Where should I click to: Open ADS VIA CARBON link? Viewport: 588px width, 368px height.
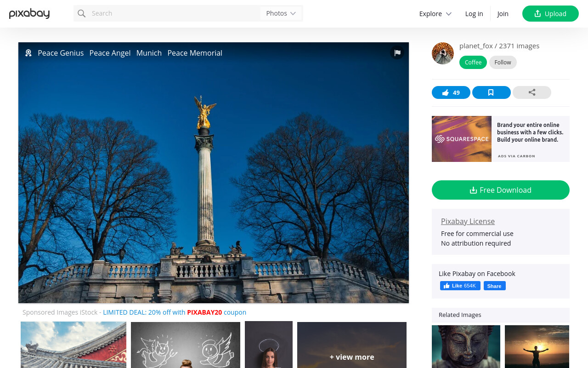coord(516,156)
